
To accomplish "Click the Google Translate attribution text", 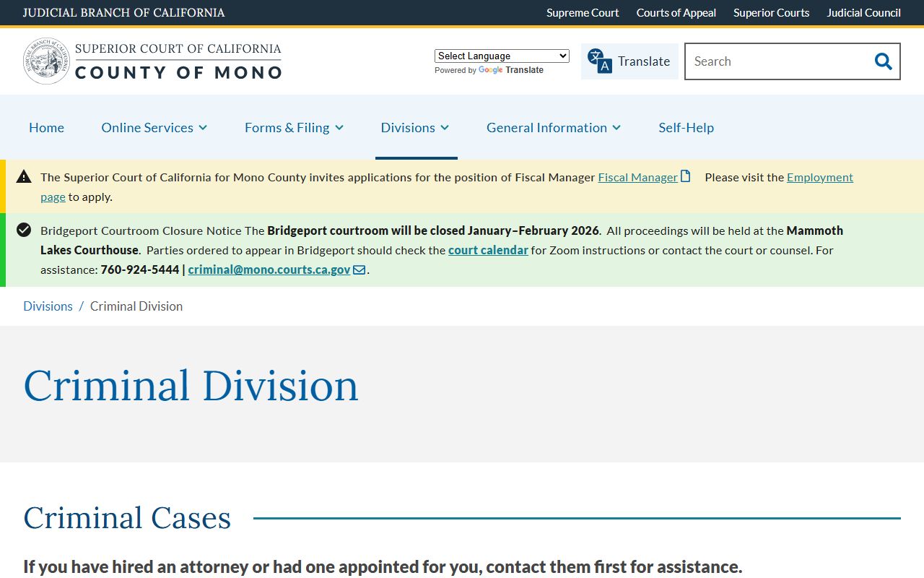I will [489, 70].
